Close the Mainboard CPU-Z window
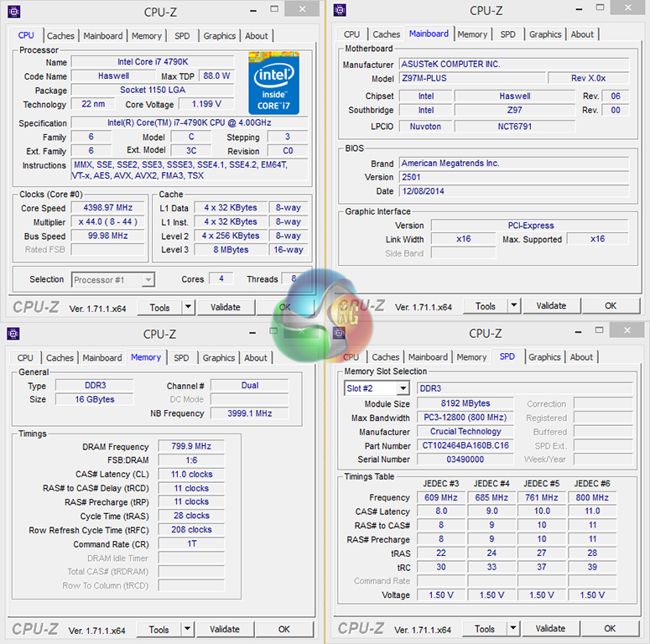Viewport: 650px width, 644px height. pos(627,8)
